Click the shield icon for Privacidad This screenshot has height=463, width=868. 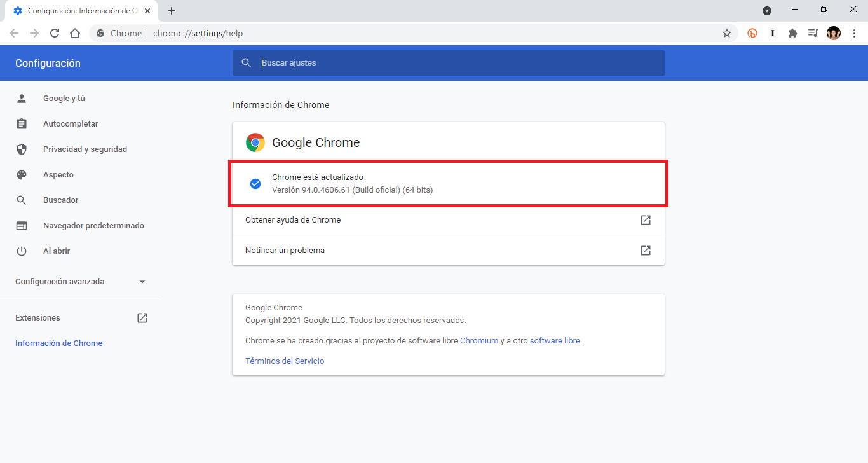click(x=22, y=149)
